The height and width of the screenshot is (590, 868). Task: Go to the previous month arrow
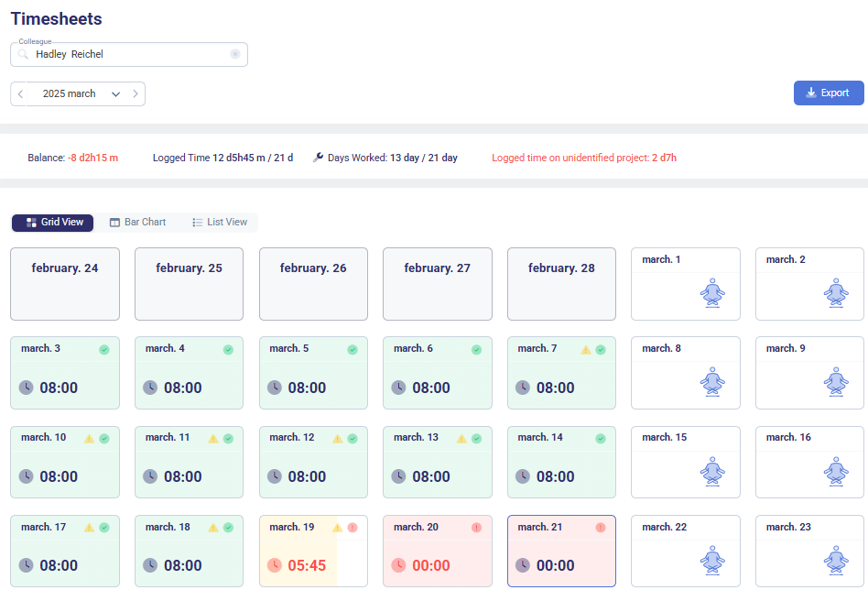21,93
